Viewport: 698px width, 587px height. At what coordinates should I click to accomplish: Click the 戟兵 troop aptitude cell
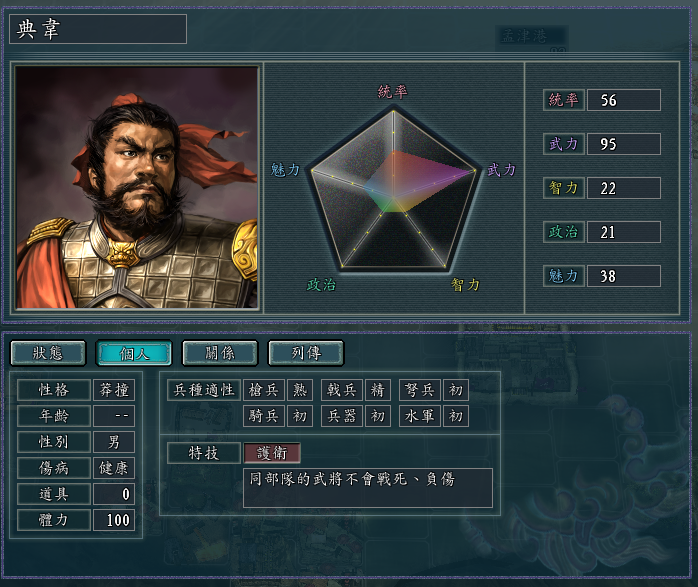pos(342,390)
